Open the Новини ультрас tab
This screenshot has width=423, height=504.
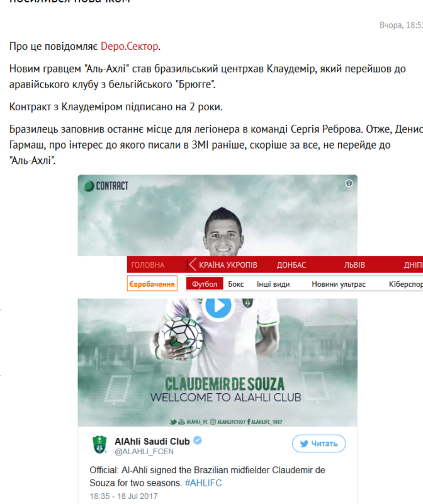[339, 284]
